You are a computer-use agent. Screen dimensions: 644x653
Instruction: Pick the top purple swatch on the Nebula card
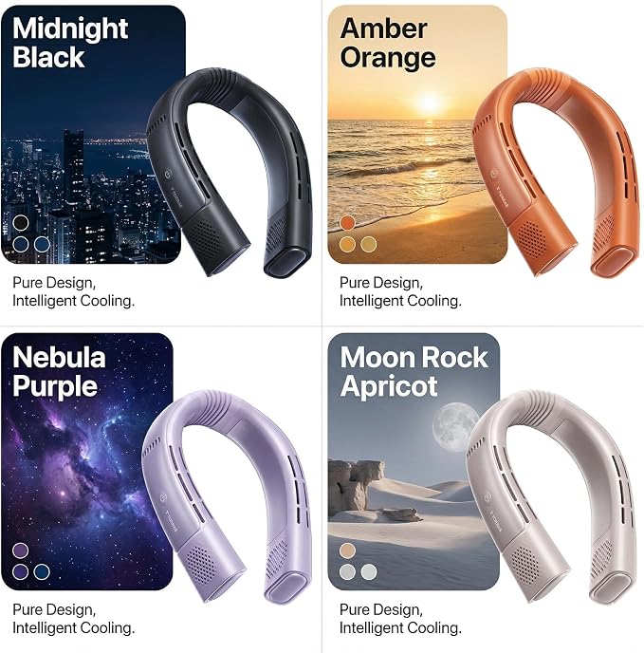pos(21,550)
